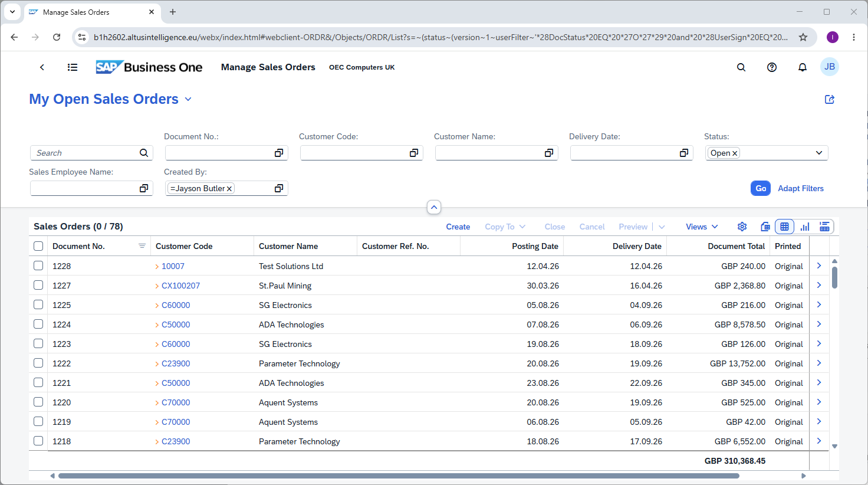Screen dimensions: 868x485
Task: Click the SAP Business One logo
Action: point(149,67)
